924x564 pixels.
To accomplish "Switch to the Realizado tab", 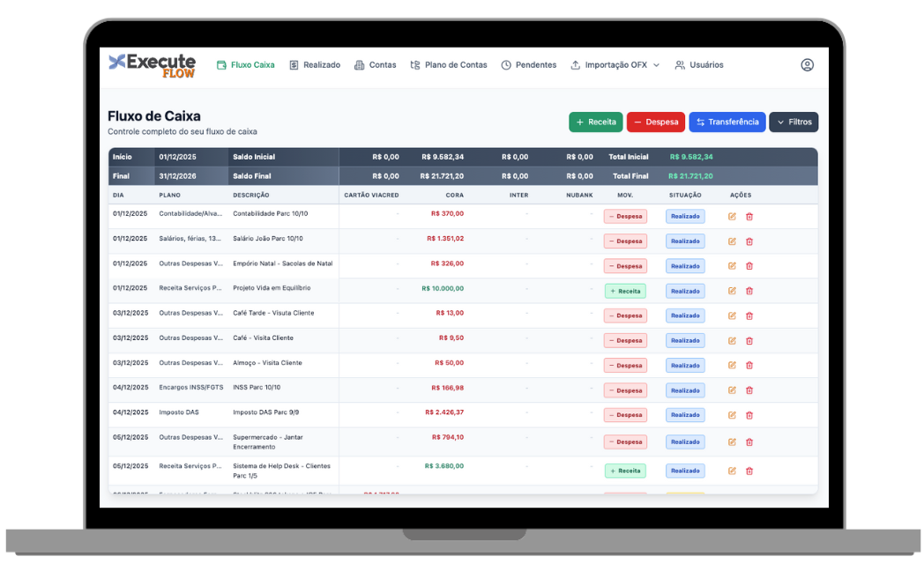I will pos(314,64).
